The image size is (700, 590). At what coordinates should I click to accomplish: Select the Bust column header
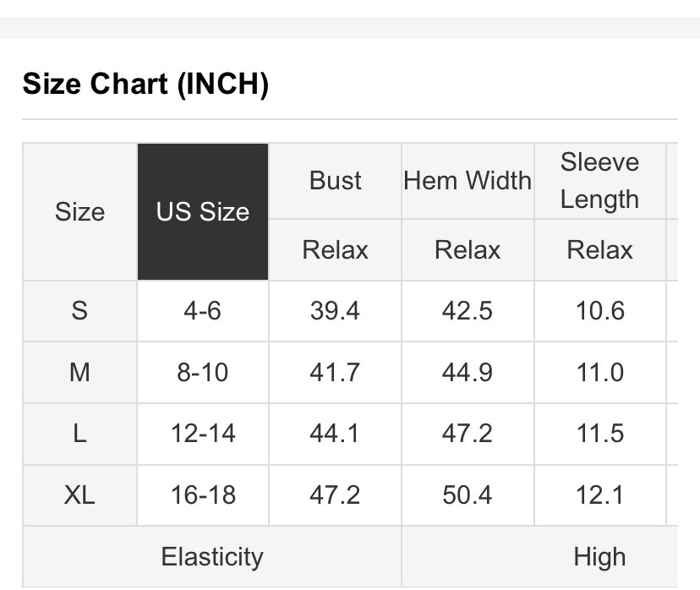(x=335, y=181)
